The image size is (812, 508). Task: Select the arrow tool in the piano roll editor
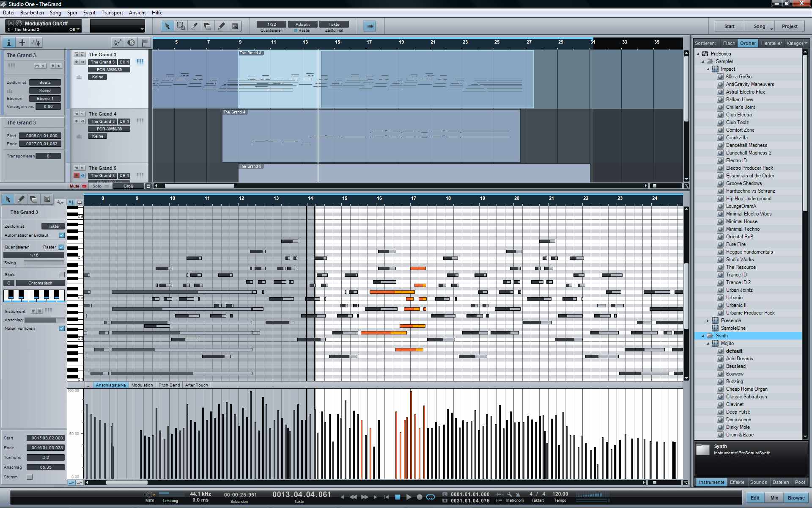pos(8,199)
